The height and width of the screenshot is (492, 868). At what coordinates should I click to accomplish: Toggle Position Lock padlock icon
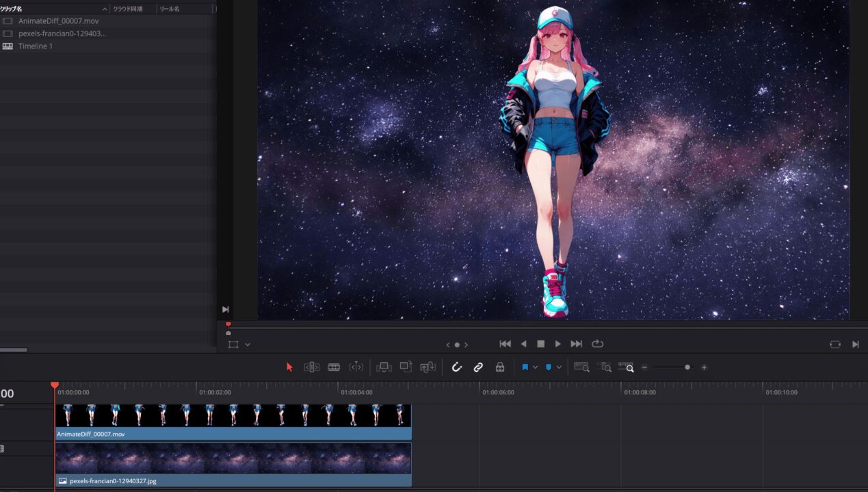pos(500,367)
